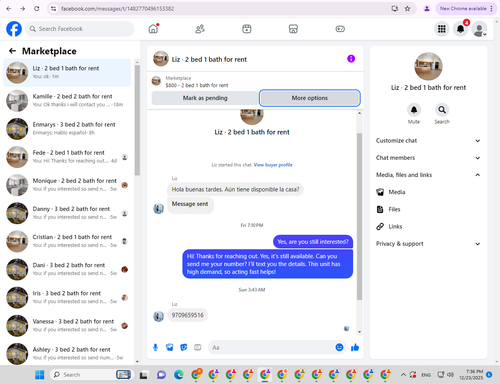Open Friends icon in top navigation
Image resolution: width=500 pixels, height=384 pixels.
(x=200, y=29)
